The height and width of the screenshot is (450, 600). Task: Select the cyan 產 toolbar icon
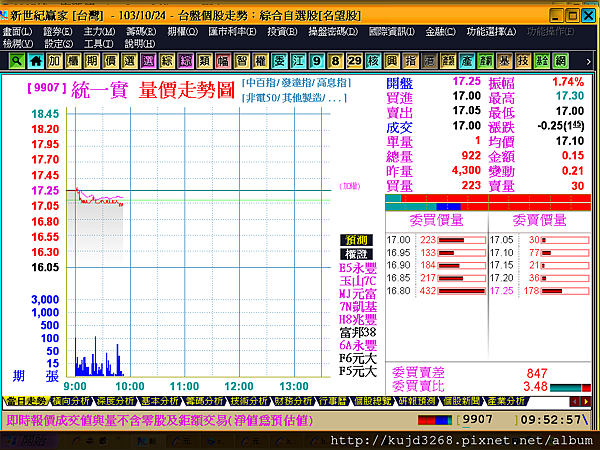(467, 61)
